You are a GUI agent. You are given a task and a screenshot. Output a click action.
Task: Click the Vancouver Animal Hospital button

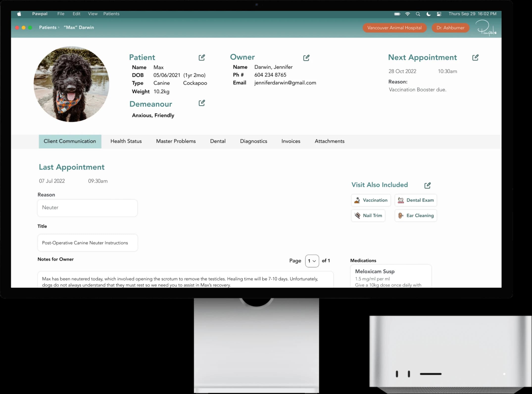click(394, 28)
